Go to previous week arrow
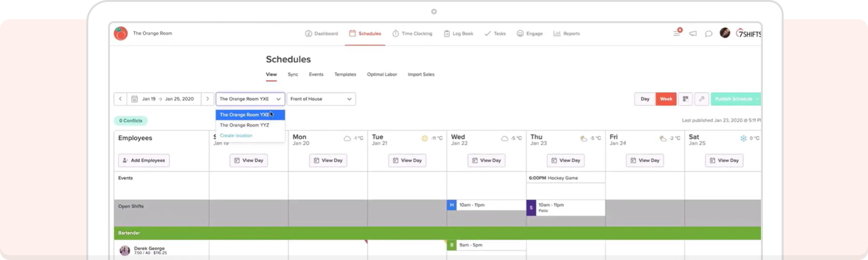This screenshot has width=868, height=260. (x=121, y=99)
